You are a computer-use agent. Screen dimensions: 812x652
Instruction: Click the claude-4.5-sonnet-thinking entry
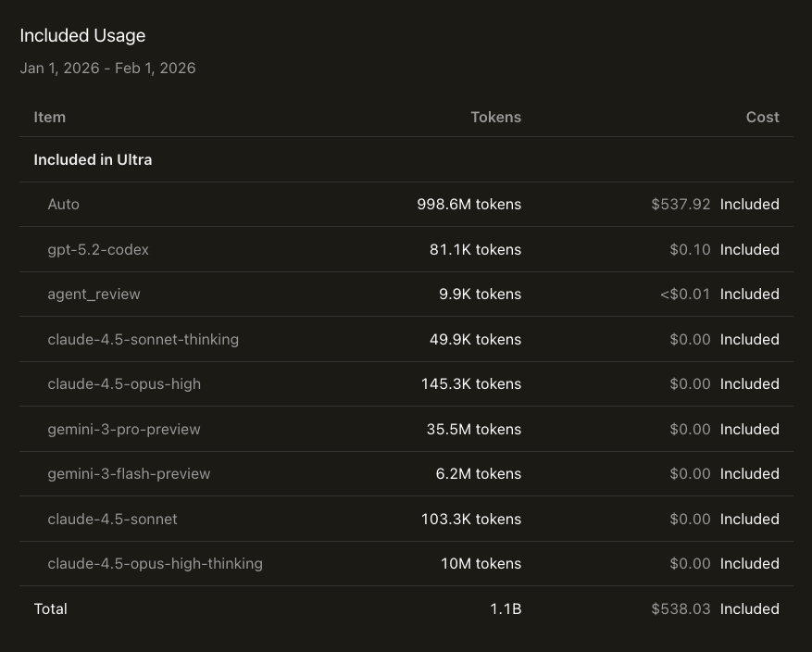point(143,339)
